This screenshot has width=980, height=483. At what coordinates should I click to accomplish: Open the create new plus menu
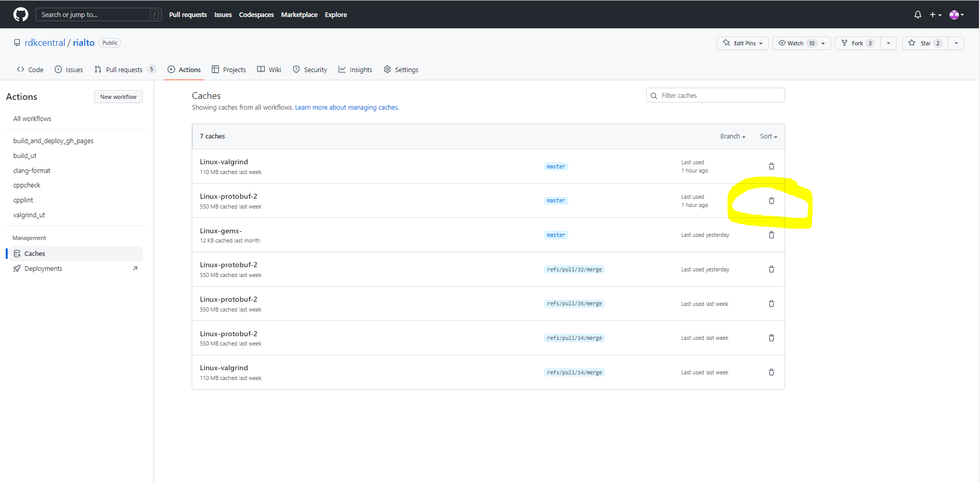(935, 15)
